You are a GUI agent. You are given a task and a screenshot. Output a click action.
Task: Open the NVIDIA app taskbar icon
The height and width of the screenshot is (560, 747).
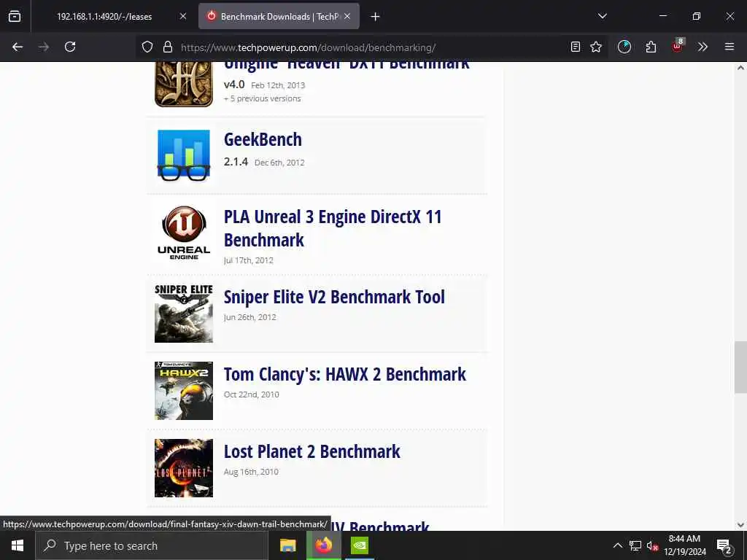pos(360,545)
